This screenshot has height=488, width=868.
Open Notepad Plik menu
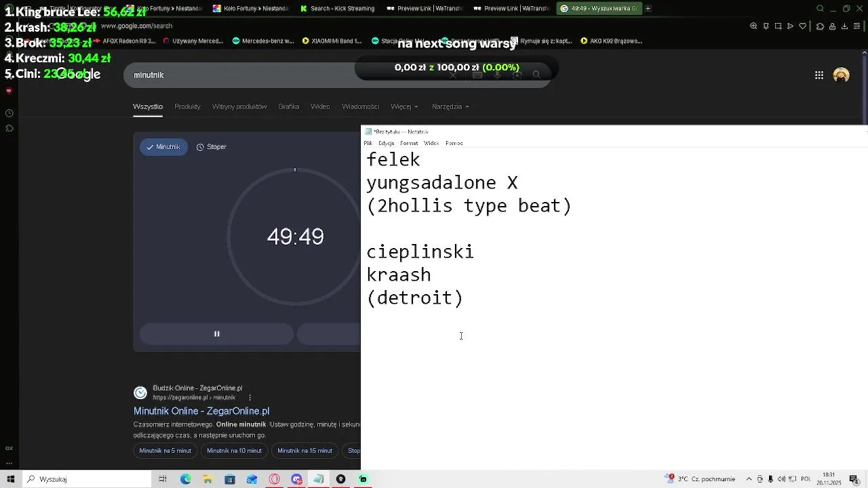(368, 143)
